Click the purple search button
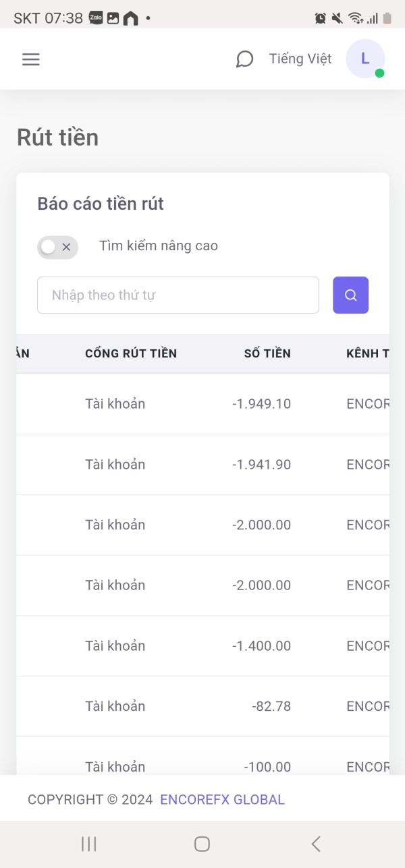The height and width of the screenshot is (868, 405). click(x=350, y=295)
